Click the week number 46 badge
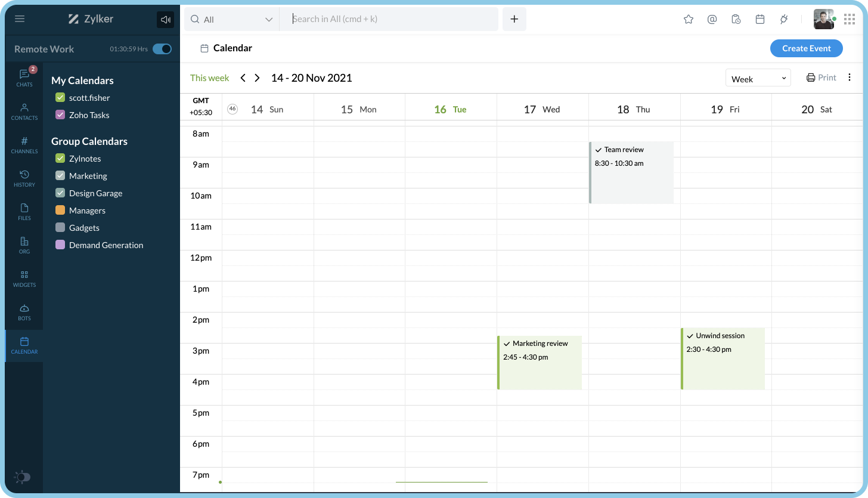The width and height of the screenshot is (868, 498). [232, 109]
